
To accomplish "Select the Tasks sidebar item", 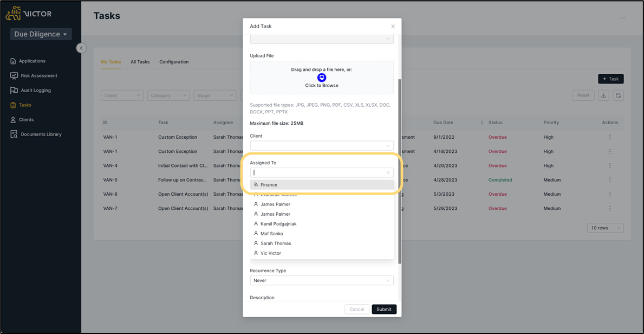I will click(21, 105).
